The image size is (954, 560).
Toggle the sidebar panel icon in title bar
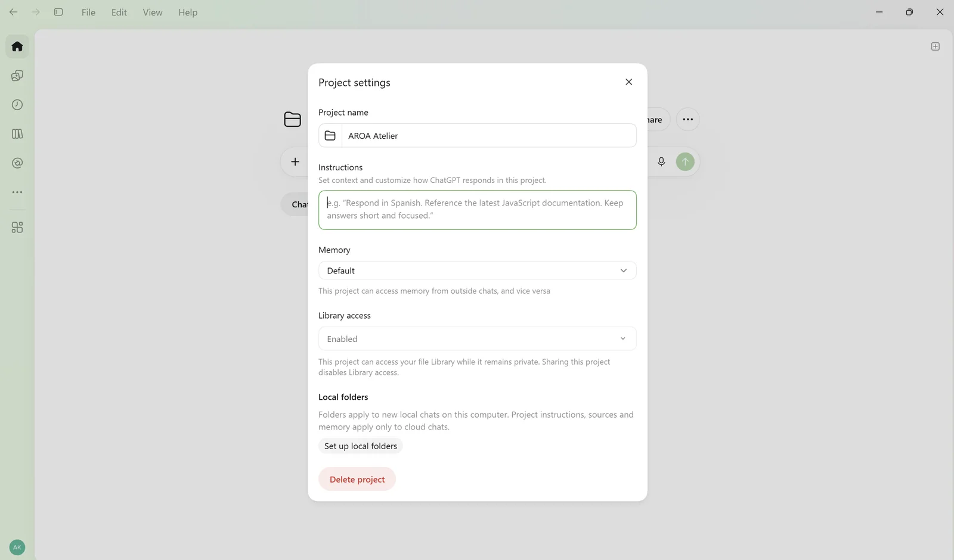click(x=58, y=12)
